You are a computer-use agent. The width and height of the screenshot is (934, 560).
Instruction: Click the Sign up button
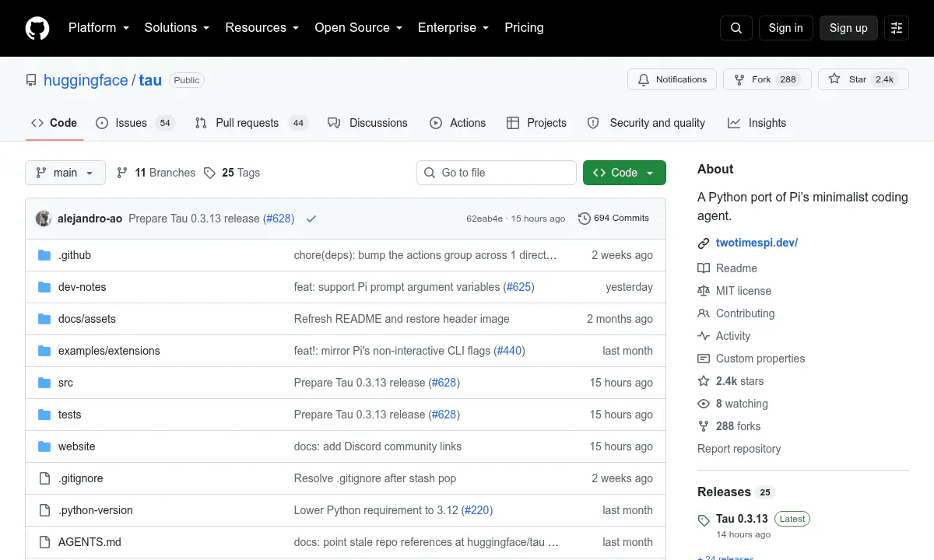point(848,28)
